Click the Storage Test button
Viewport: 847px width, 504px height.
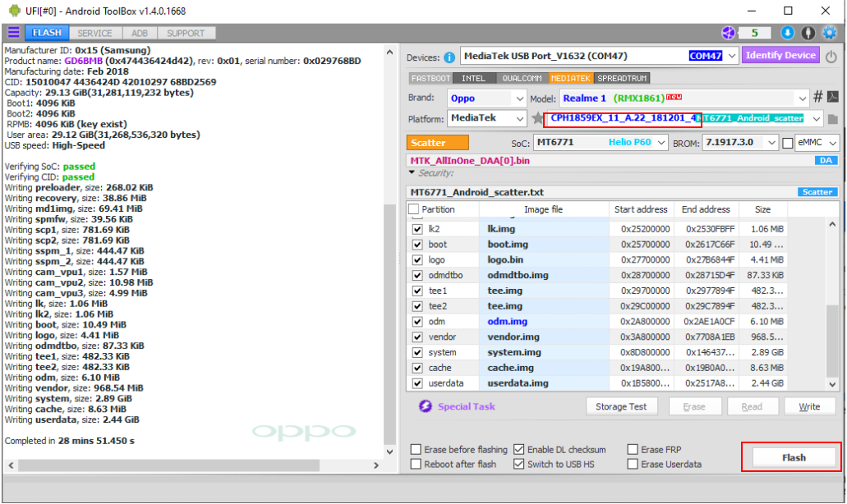click(621, 406)
